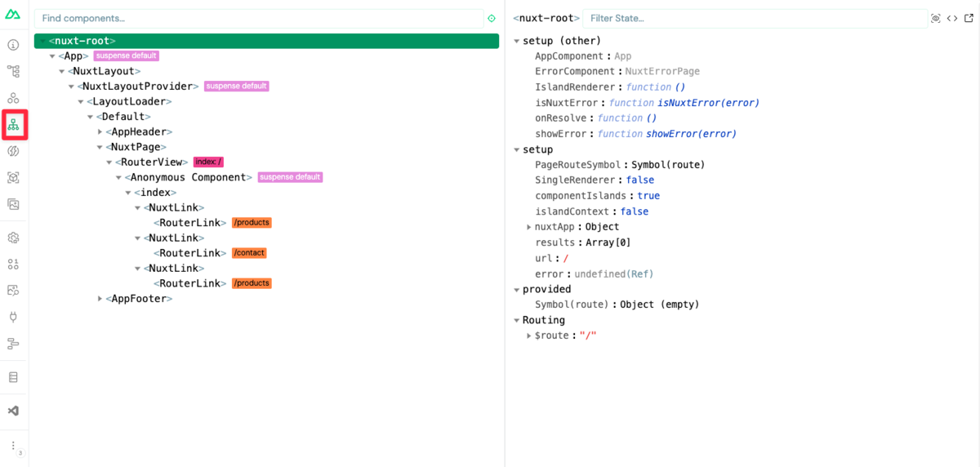The height and width of the screenshot is (467, 980).
Task: Open the three-dot more menu in sidebar
Action: [13, 445]
